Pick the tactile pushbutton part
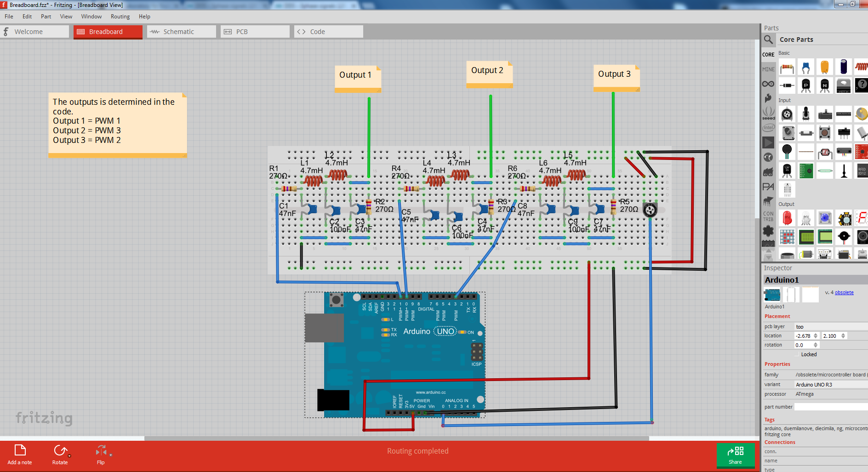868x472 pixels. pyautogui.click(x=825, y=133)
